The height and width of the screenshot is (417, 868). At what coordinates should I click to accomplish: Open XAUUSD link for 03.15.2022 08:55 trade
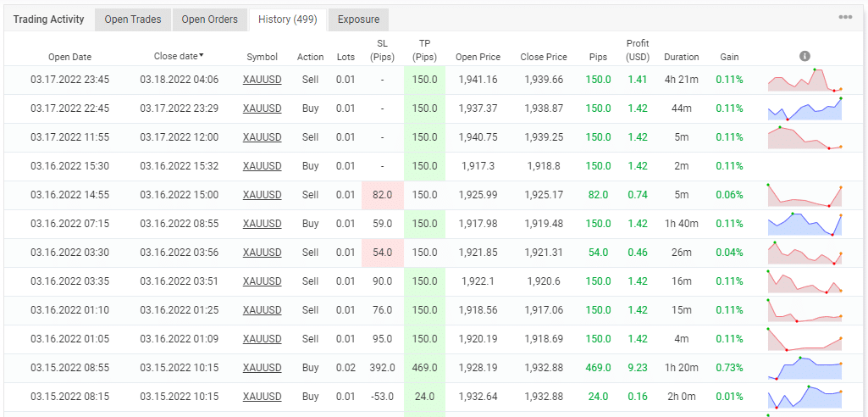[x=262, y=368]
